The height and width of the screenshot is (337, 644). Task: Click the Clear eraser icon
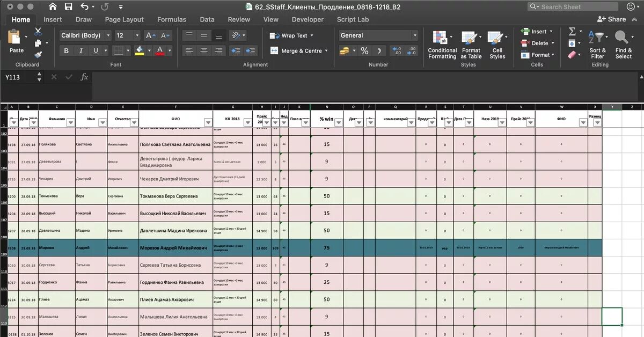pos(572,55)
